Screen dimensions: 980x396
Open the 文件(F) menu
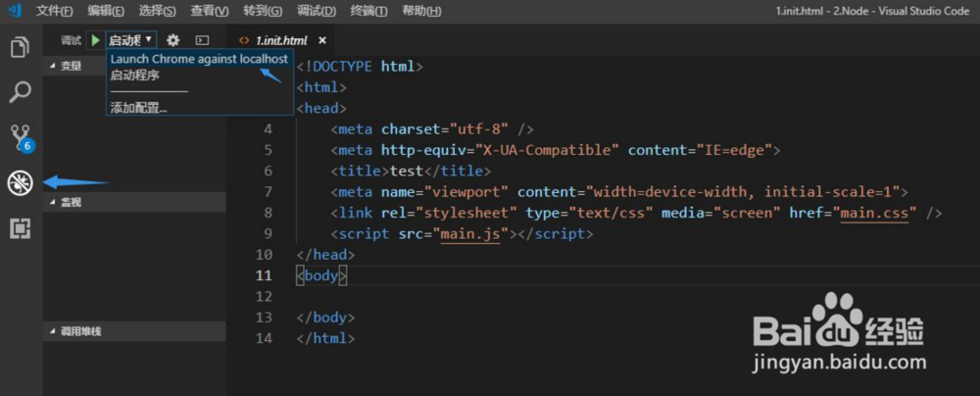coord(54,11)
